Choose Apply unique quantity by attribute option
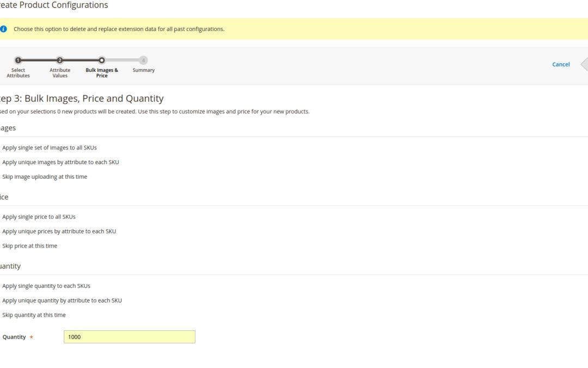Viewport: 588px width, 368px height. (62, 301)
